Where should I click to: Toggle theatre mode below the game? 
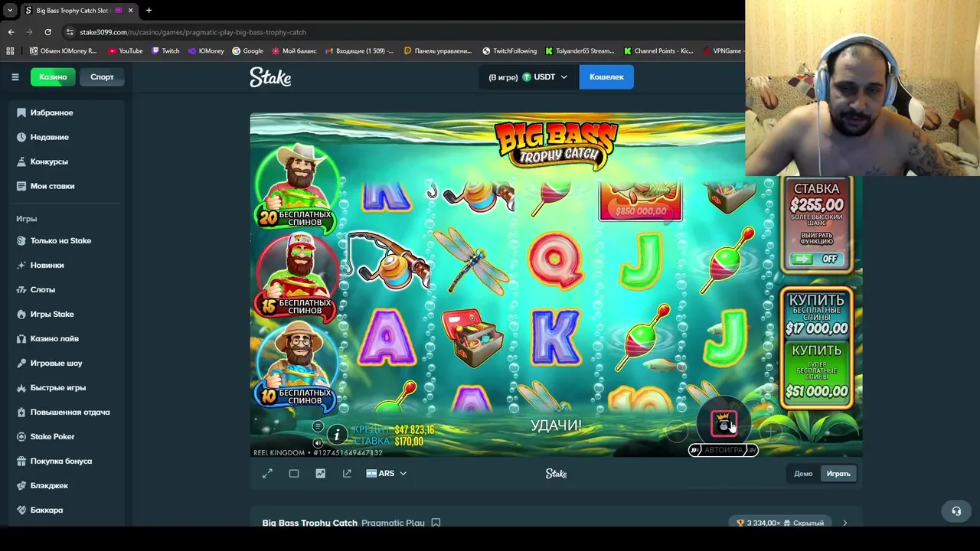click(x=294, y=474)
